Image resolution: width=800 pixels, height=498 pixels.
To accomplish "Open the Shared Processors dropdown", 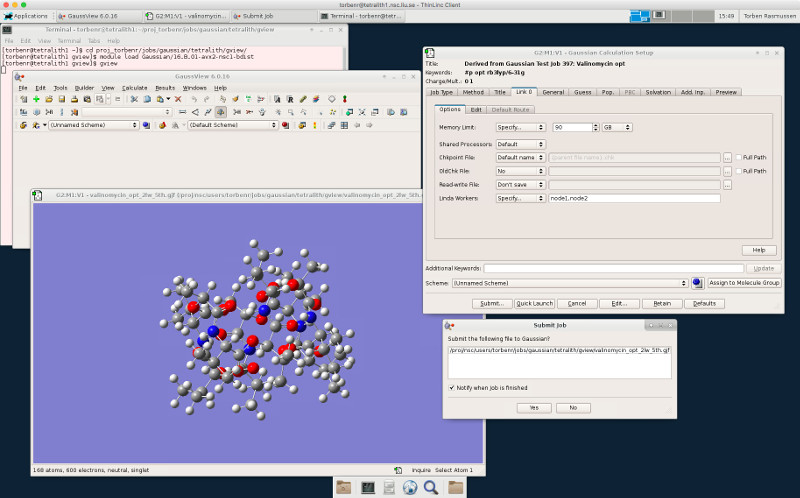I will click(520, 144).
